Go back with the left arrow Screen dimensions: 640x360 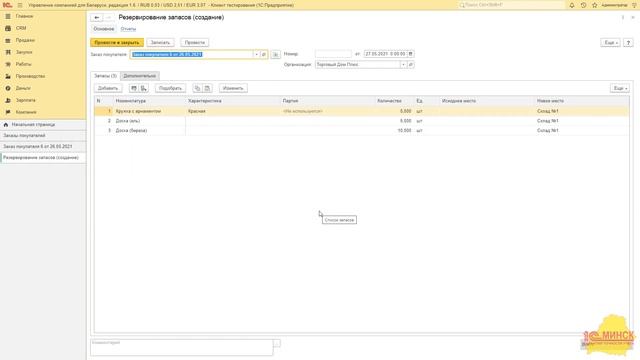tap(97, 18)
